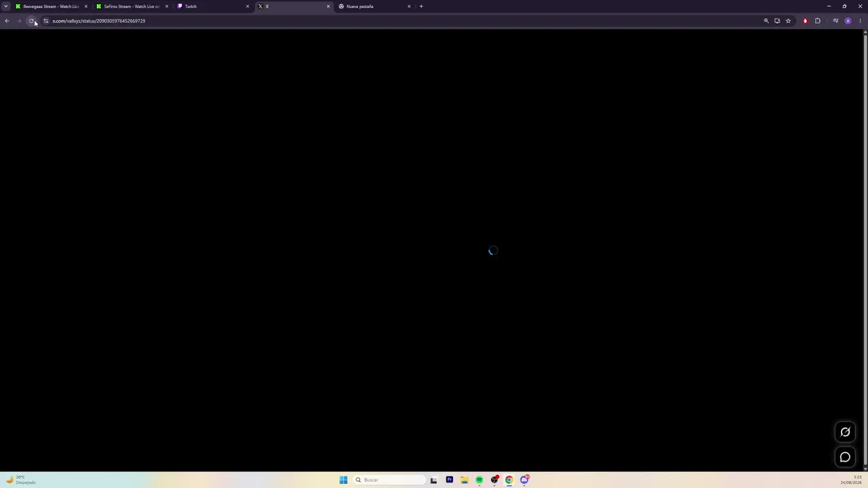Close the X tab
This screenshot has width=868, height=488.
[328, 6]
